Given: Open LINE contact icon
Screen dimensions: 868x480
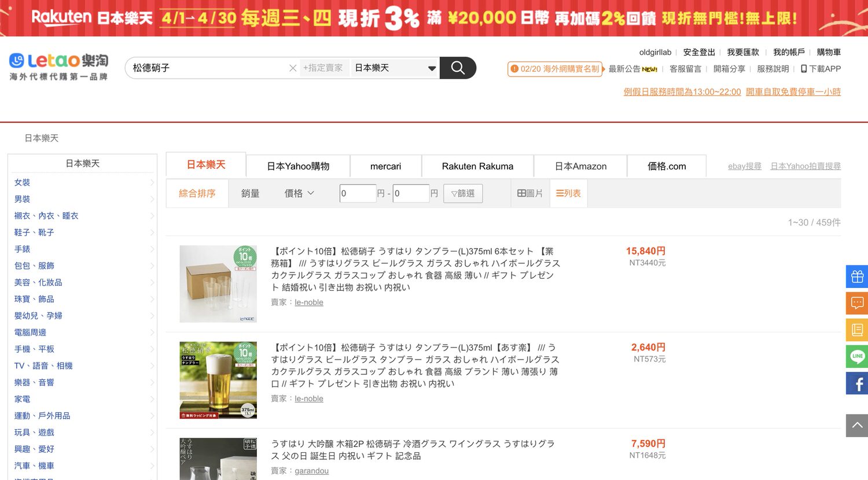Looking at the screenshot, I should click(857, 356).
